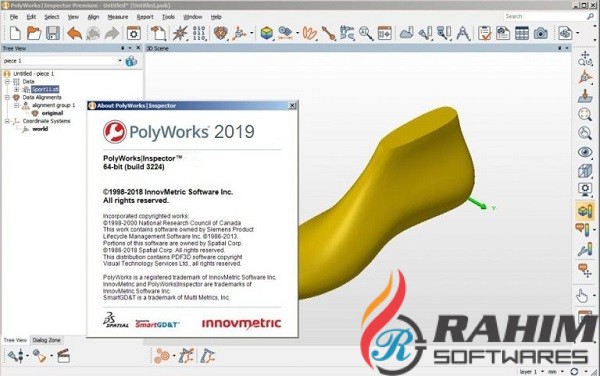Screen dimensions: 600x376
Task: Open the clipboard checkmark report icon
Action: point(484,33)
